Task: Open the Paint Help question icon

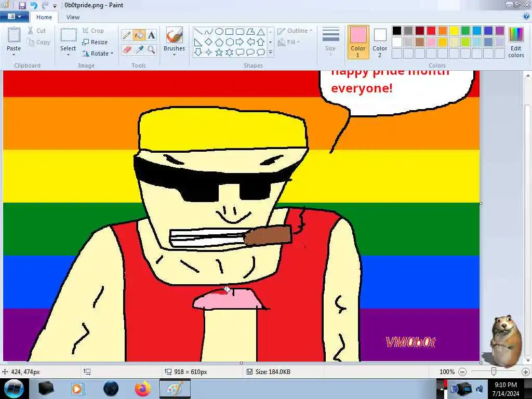Action: (x=526, y=16)
